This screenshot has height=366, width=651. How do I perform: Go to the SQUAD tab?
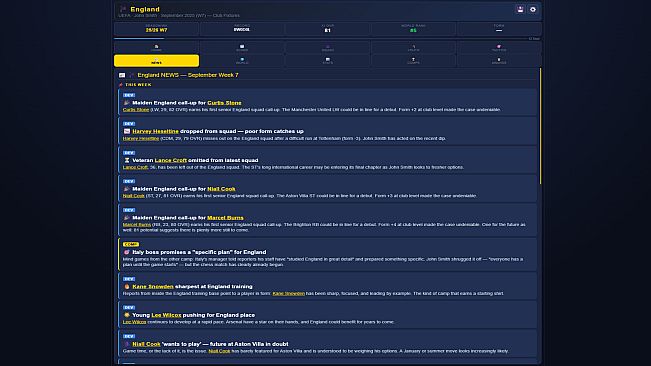coord(328,48)
